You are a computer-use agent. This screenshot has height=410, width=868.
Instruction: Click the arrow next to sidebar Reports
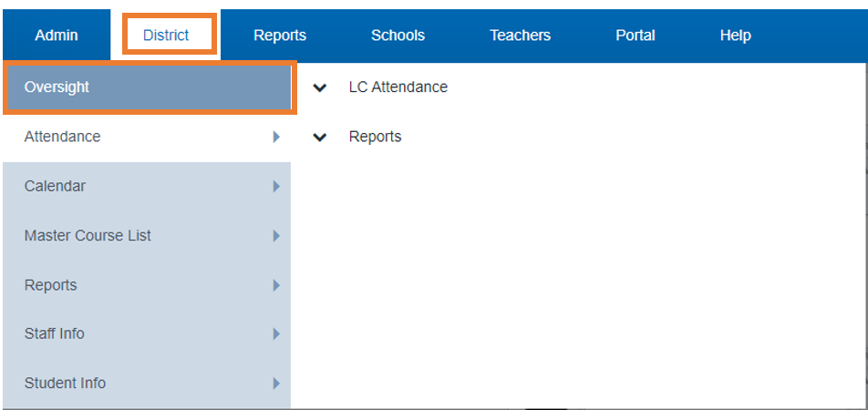point(275,285)
